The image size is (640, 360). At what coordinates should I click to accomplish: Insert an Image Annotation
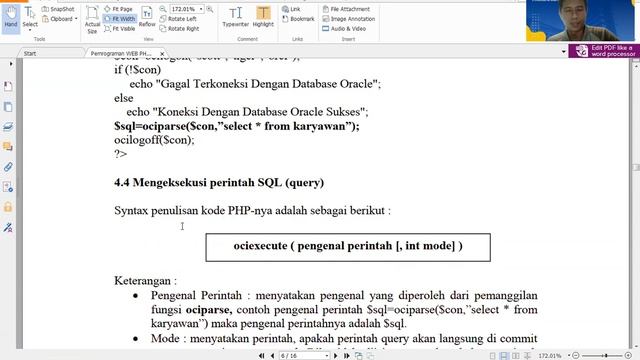coord(349,19)
